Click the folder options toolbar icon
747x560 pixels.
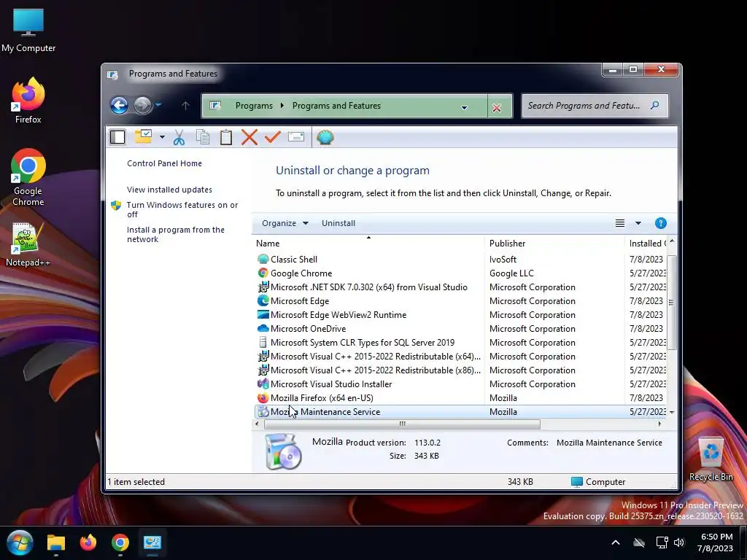pyautogui.click(x=144, y=137)
